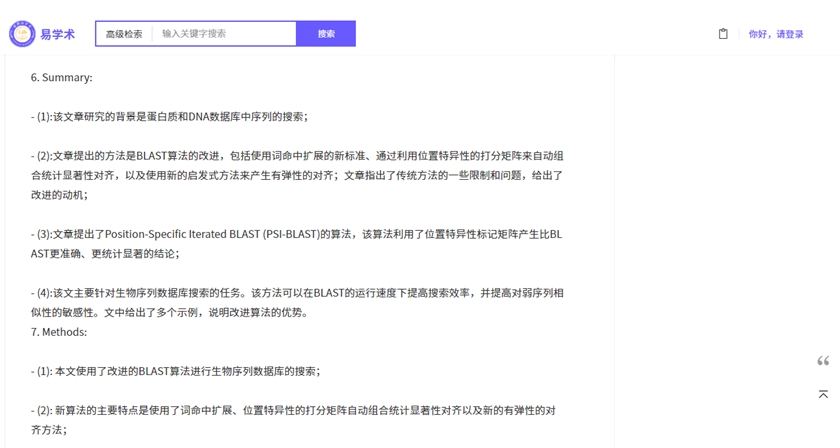Screen dimensions: 840x448
Task: Click the text 'Position-Specific Iterated BLAST (PSI-BLAST)'
Action: [x=212, y=234]
